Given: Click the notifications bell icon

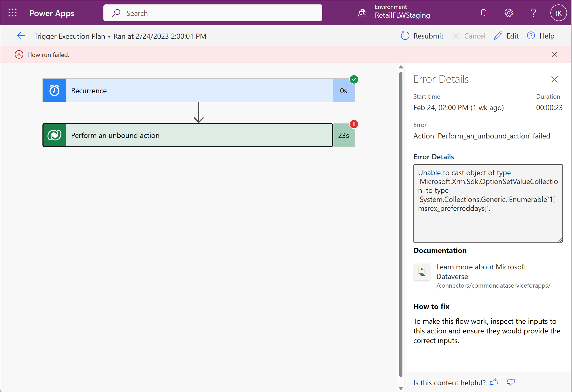Looking at the screenshot, I should coord(483,12).
